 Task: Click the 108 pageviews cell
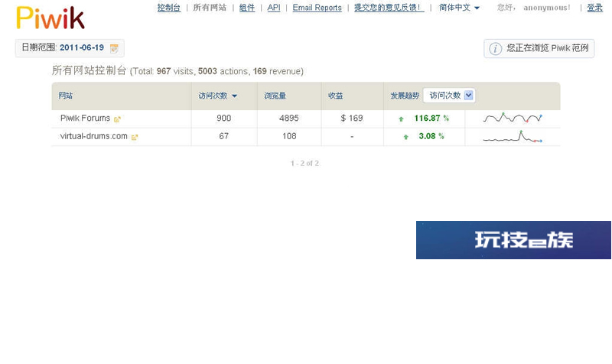pyautogui.click(x=289, y=136)
